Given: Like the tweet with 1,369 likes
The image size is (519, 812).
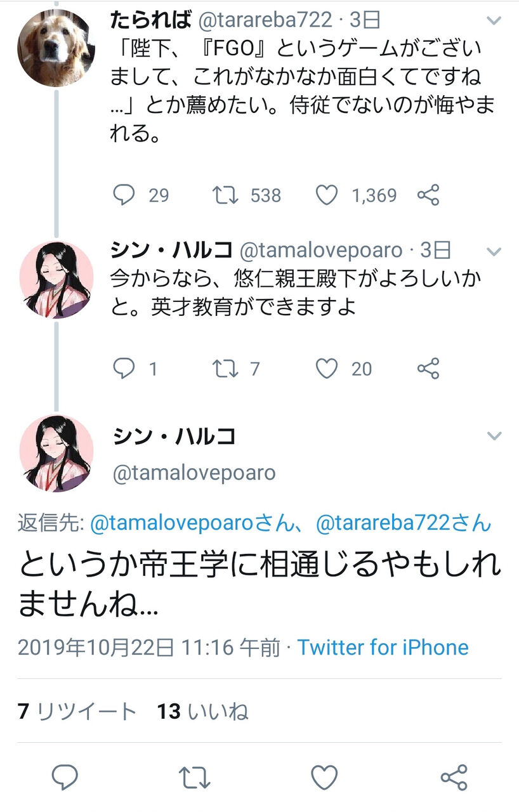Looking at the screenshot, I should click(327, 195).
